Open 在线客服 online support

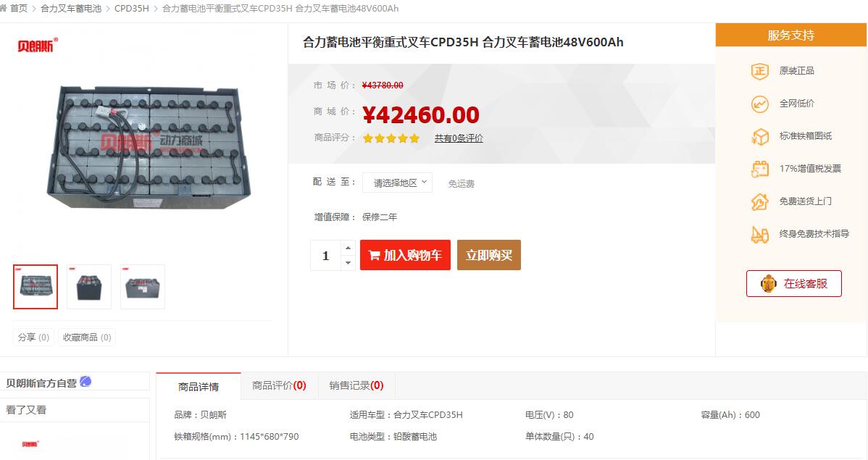(x=794, y=283)
